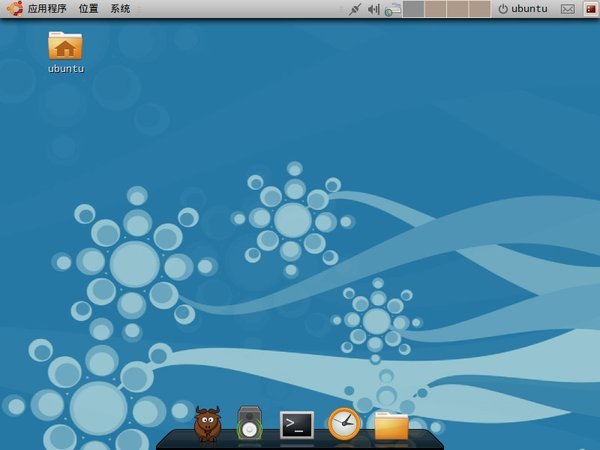600x450 pixels.
Task: Switch to the second workspace
Action: [436, 9]
